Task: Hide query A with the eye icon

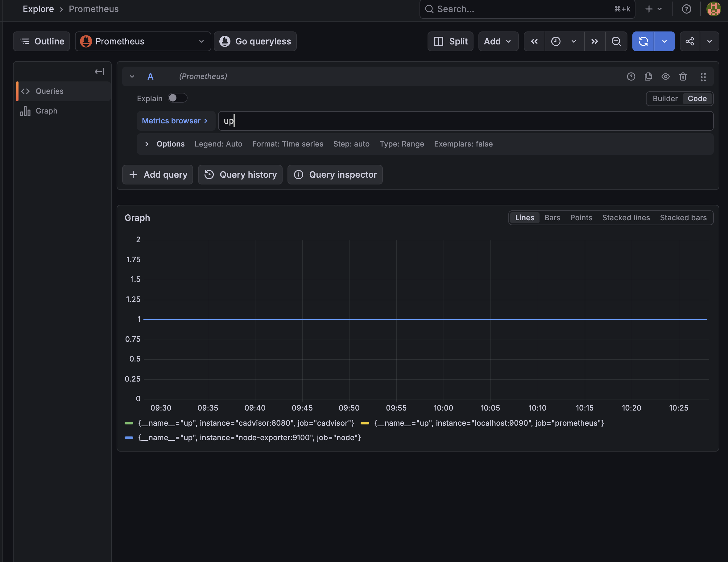Action: pos(665,77)
